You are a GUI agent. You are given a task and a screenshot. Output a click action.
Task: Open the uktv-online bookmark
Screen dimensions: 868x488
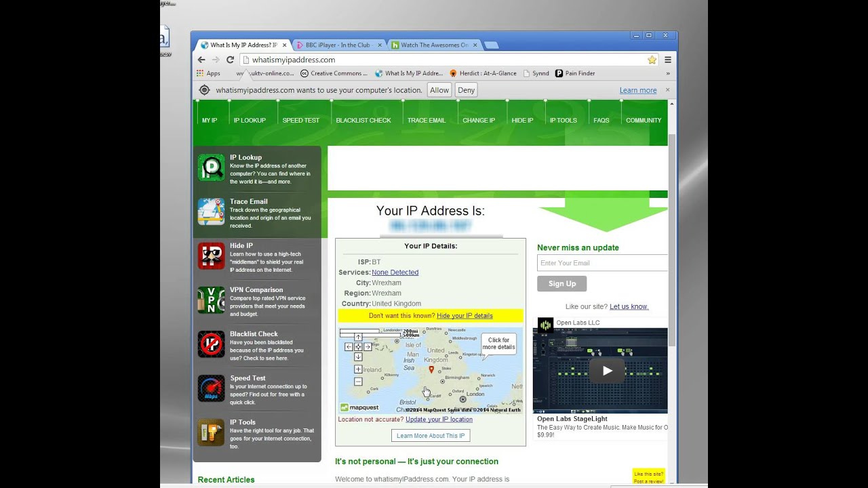click(x=264, y=73)
